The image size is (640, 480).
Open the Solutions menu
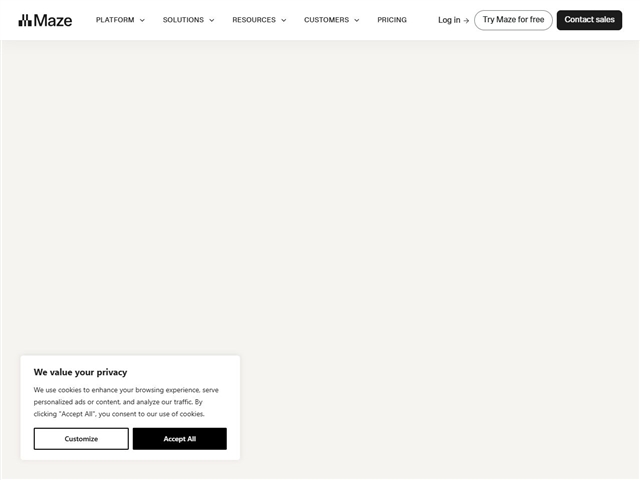click(183, 20)
